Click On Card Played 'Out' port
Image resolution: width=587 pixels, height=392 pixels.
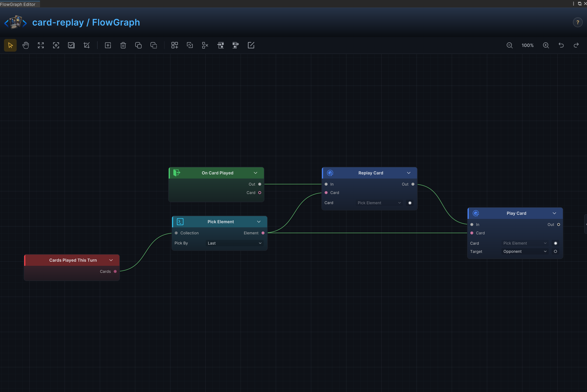260,184
